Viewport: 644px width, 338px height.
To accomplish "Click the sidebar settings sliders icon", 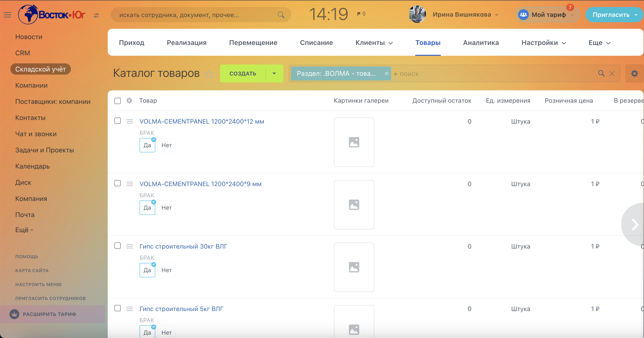I will [96, 16].
